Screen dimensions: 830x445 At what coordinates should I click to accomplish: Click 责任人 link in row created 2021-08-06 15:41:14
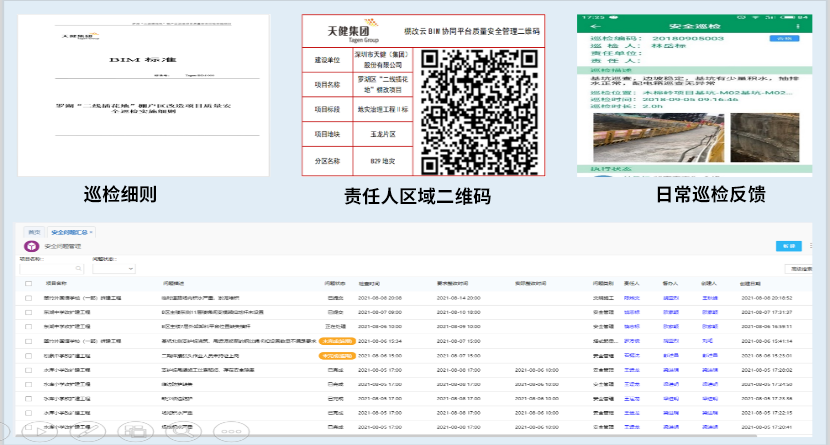(631, 341)
